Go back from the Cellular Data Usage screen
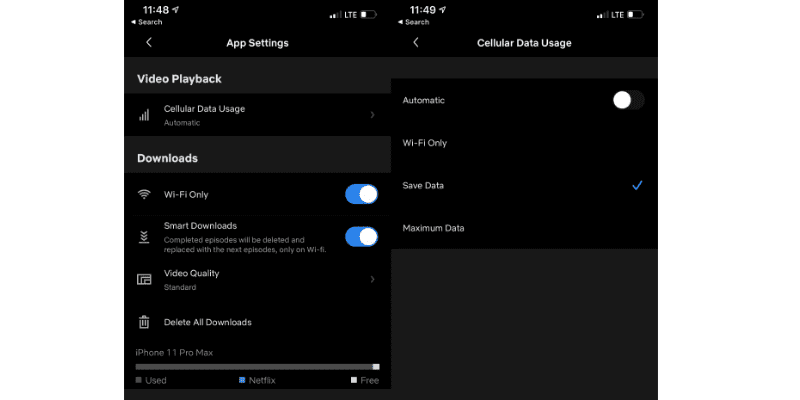Image resolution: width=800 pixels, height=400 pixels. (416, 42)
